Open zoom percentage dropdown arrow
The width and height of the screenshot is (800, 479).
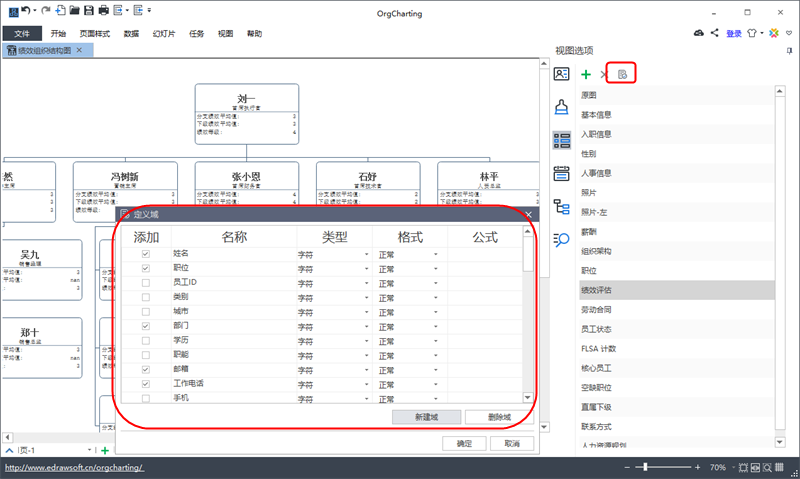click(x=734, y=467)
